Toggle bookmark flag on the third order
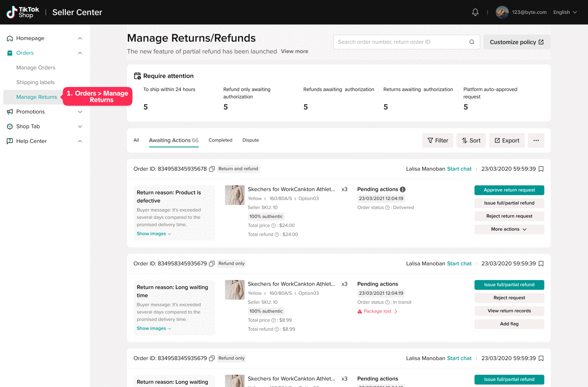The image size is (588, 387). point(541,358)
